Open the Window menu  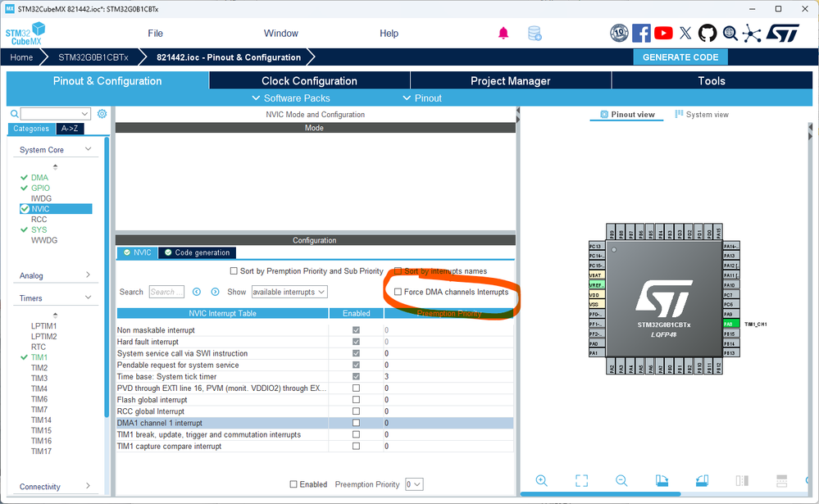(x=281, y=34)
